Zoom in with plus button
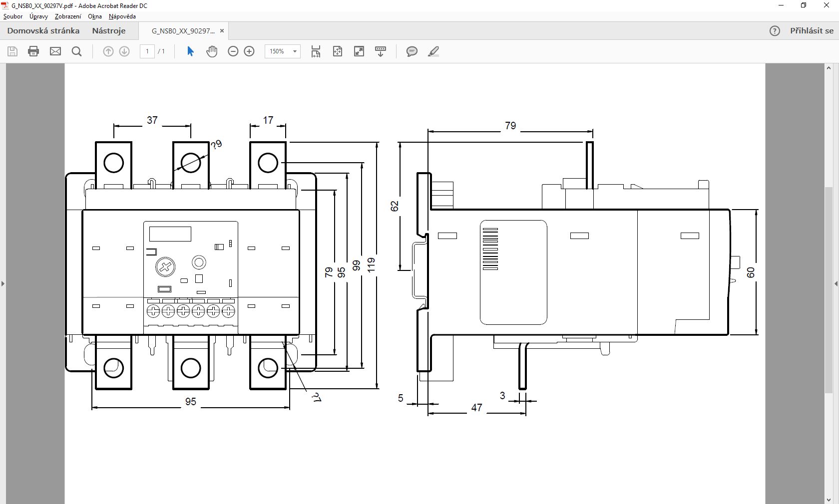Image resolution: width=839 pixels, height=504 pixels. [x=249, y=51]
